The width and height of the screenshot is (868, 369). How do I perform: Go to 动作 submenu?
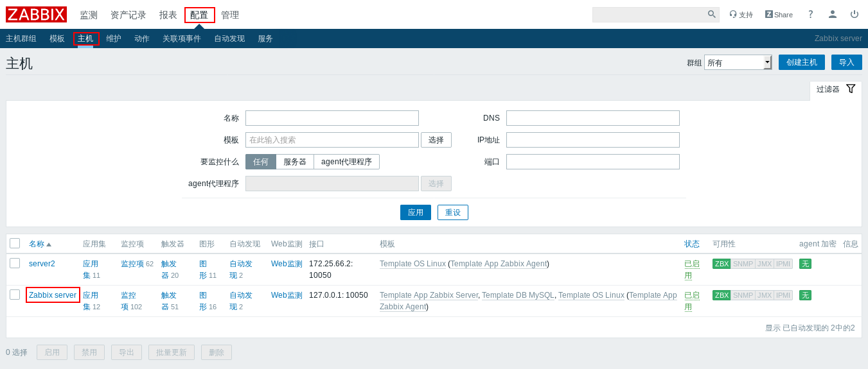pos(142,39)
